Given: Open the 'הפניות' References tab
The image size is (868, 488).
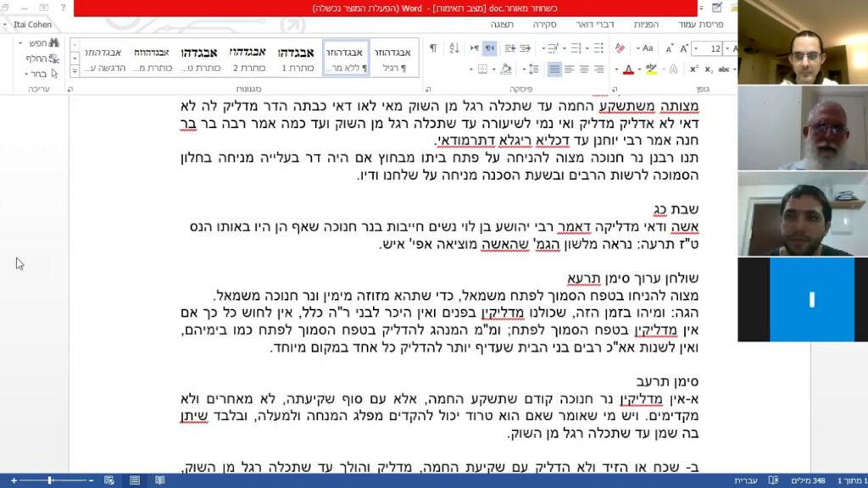Looking at the screenshot, I should point(645,25).
